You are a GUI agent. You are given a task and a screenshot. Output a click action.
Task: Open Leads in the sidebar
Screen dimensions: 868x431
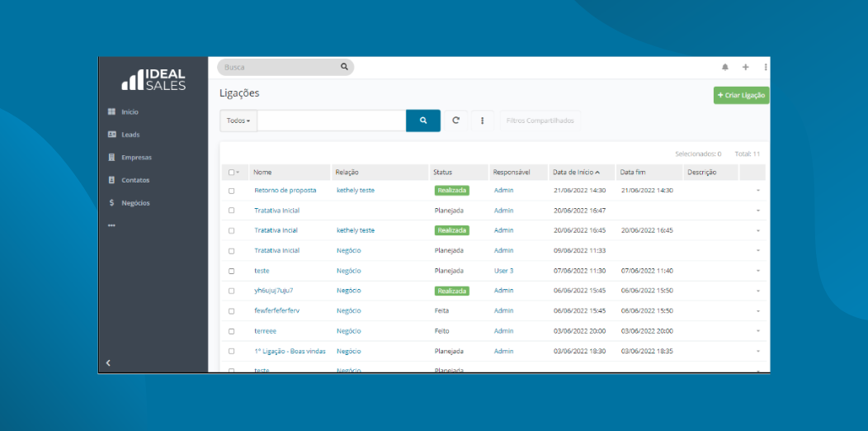(130, 135)
